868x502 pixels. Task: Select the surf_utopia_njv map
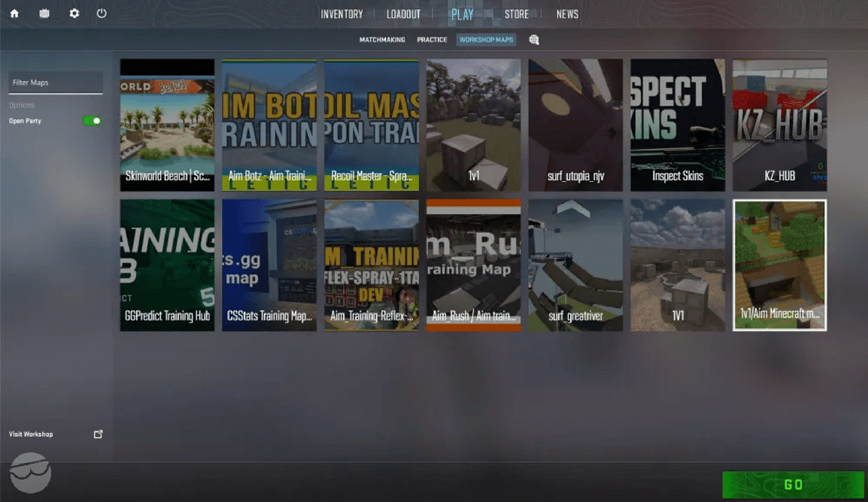575,125
